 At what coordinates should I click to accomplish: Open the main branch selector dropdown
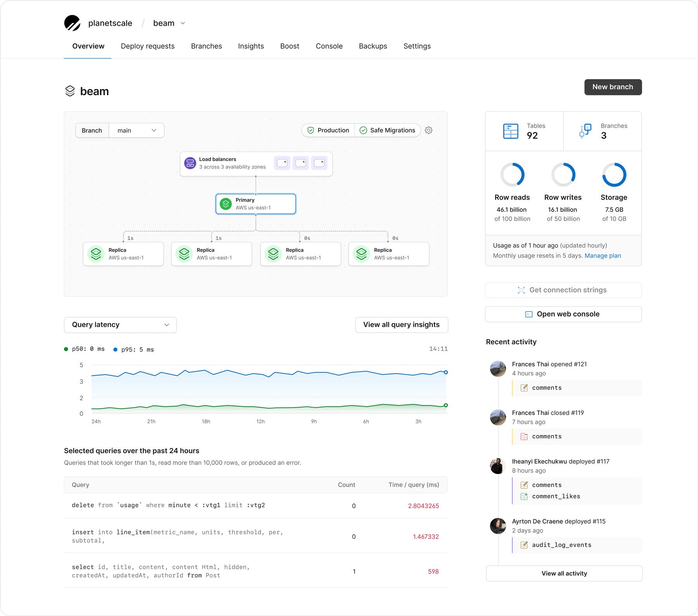136,130
